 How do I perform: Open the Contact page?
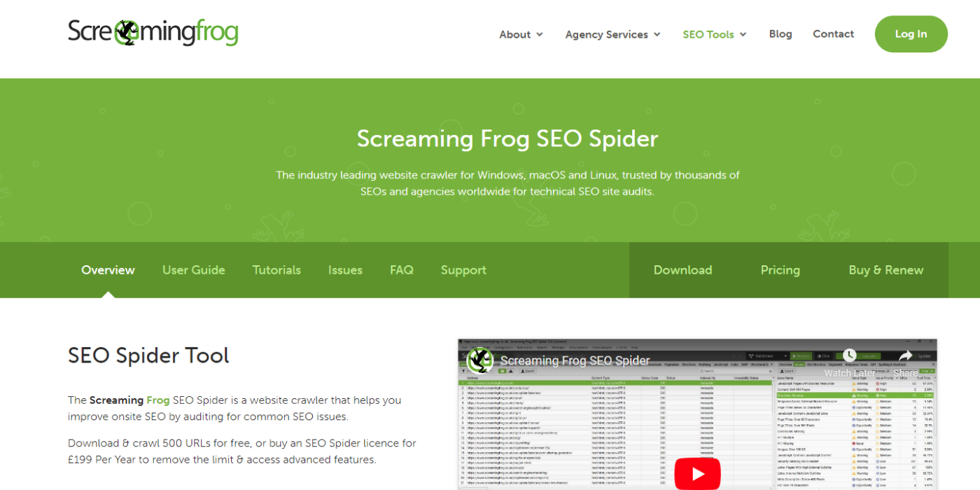[x=833, y=34]
